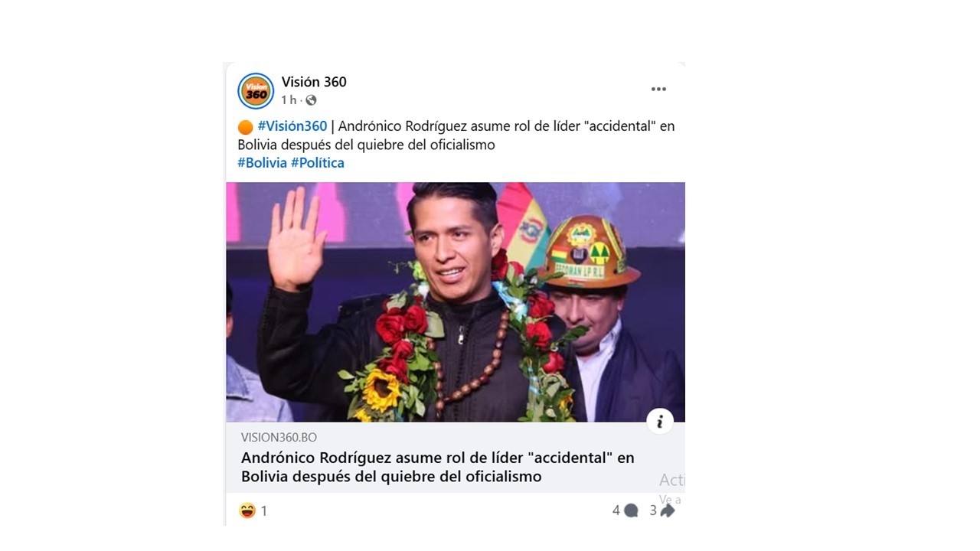Image resolution: width=980 pixels, height=551 pixels.
Task: Open the Visión 360 page name link
Action: click(314, 82)
